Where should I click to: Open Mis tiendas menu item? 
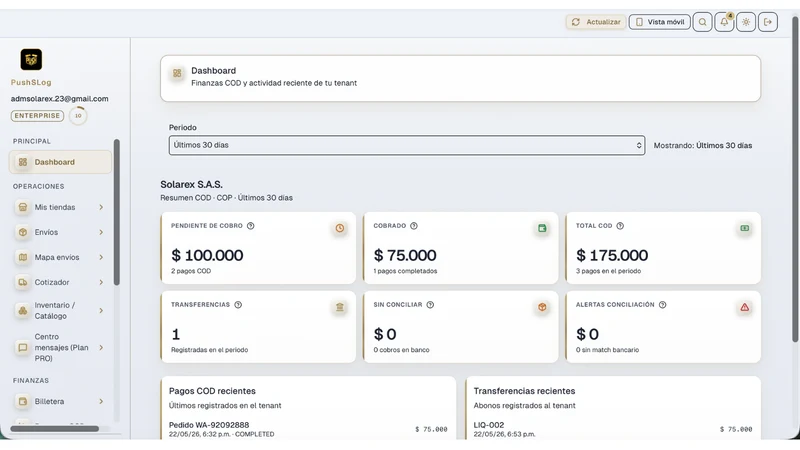point(60,207)
